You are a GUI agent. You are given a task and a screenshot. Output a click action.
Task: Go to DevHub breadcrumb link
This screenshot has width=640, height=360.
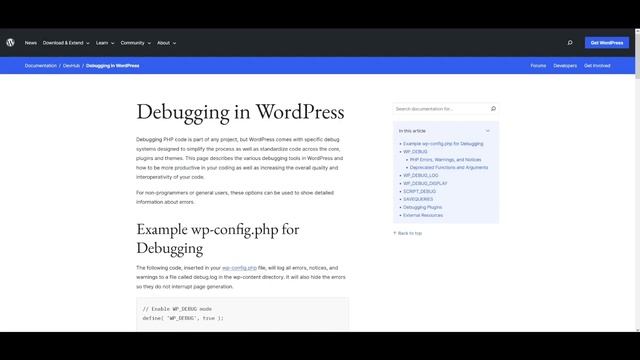point(71,66)
